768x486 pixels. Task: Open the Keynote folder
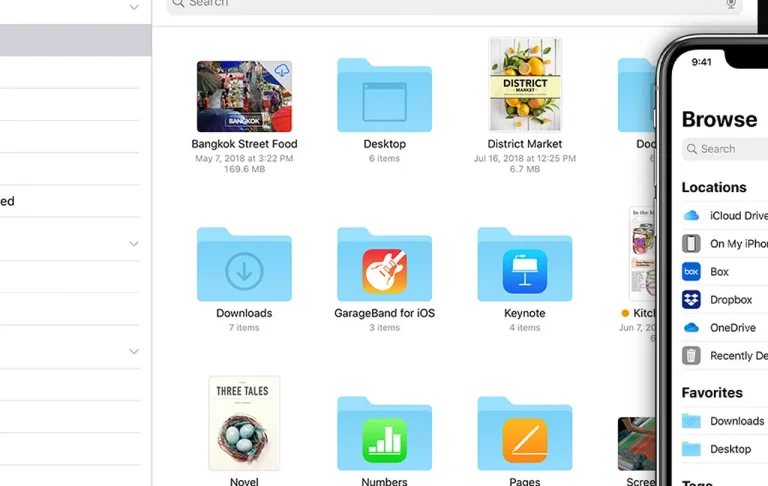tap(525, 265)
